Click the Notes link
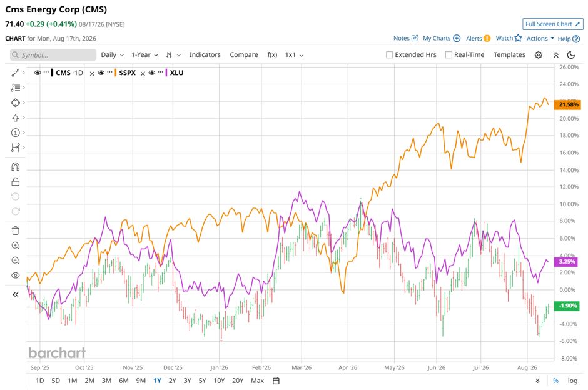The height and width of the screenshot is (390, 588). [401, 38]
